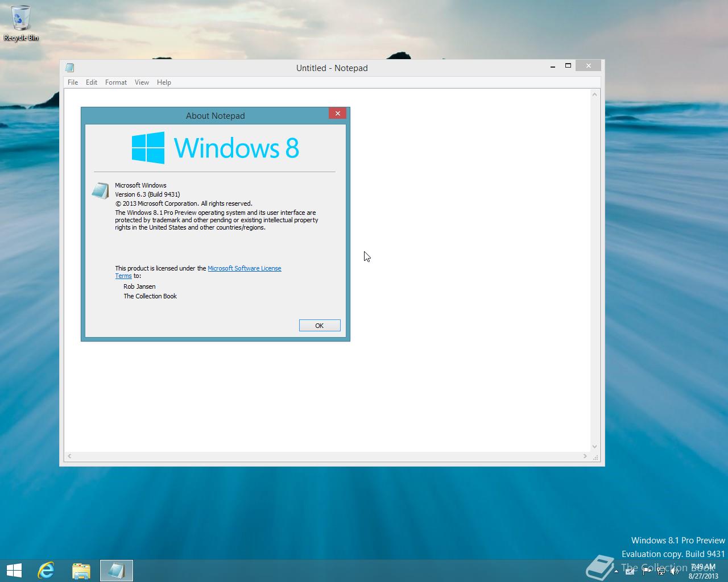Viewport: 728px width, 582px height.
Task: Click 'The Collection Book' text in dialog
Action: point(150,296)
